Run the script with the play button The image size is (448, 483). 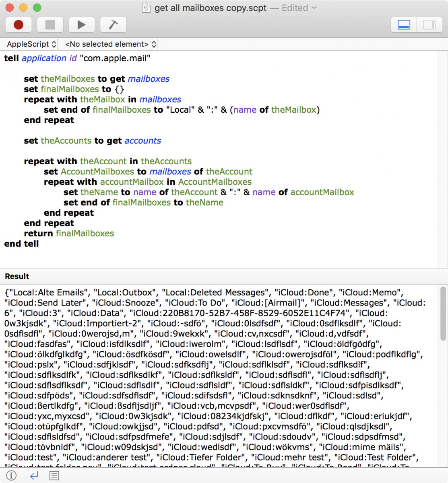[x=81, y=25]
